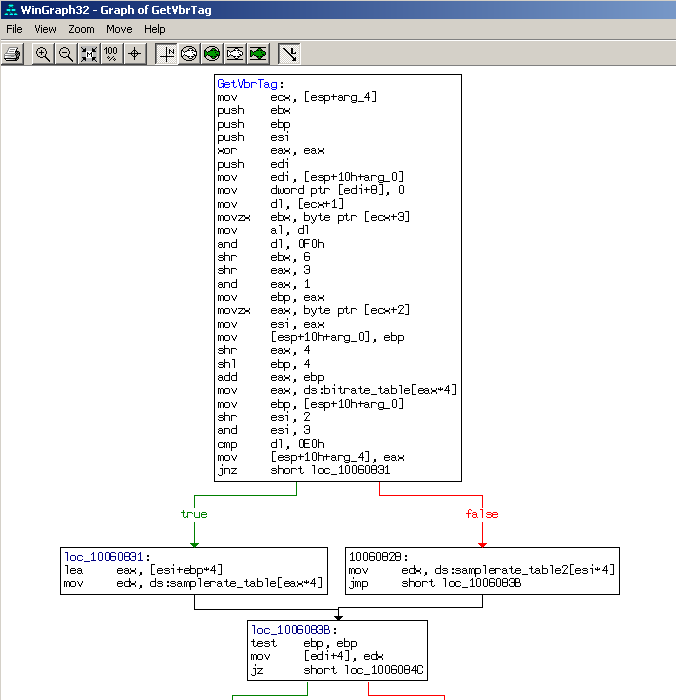Toggle the green filled polar fisheye icon
Screen dimensions: 676x700
coord(212,53)
